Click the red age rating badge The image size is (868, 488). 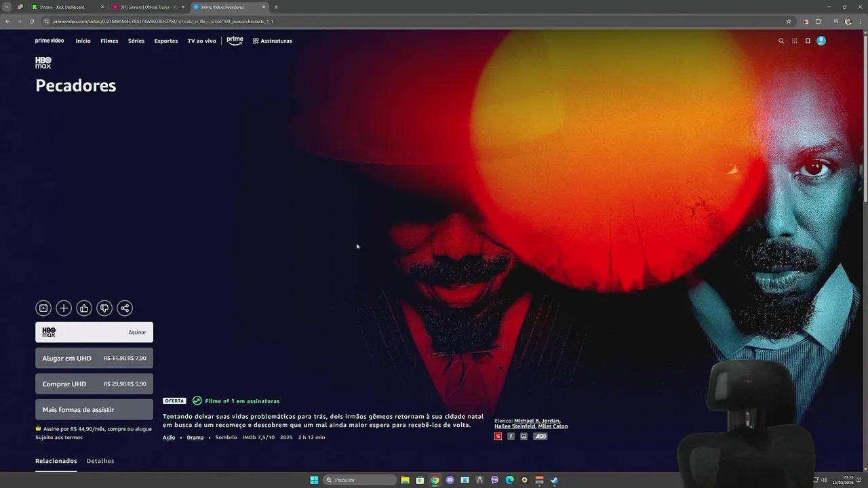498,436
